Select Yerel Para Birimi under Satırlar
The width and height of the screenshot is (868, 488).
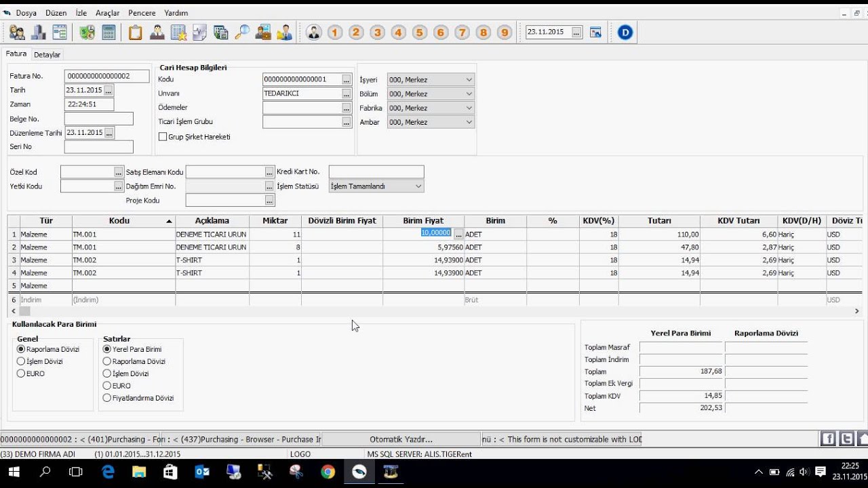click(x=107, y=349)
